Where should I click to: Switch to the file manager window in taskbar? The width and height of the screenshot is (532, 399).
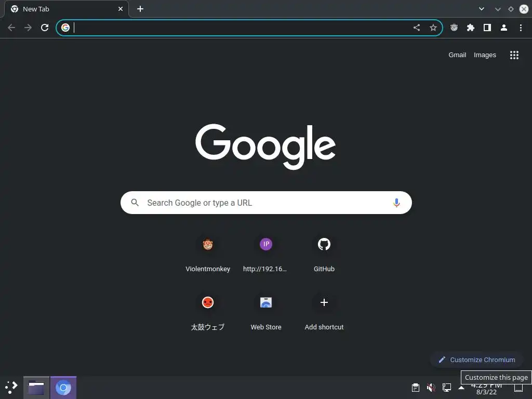click(x=36, y=388)
